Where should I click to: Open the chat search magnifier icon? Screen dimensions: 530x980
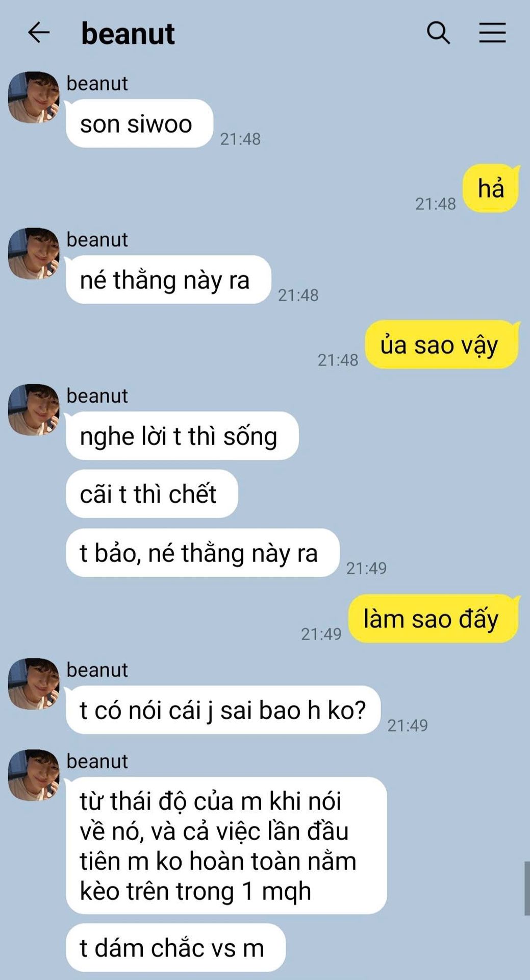pyautogui.click(x=438, y=33)
